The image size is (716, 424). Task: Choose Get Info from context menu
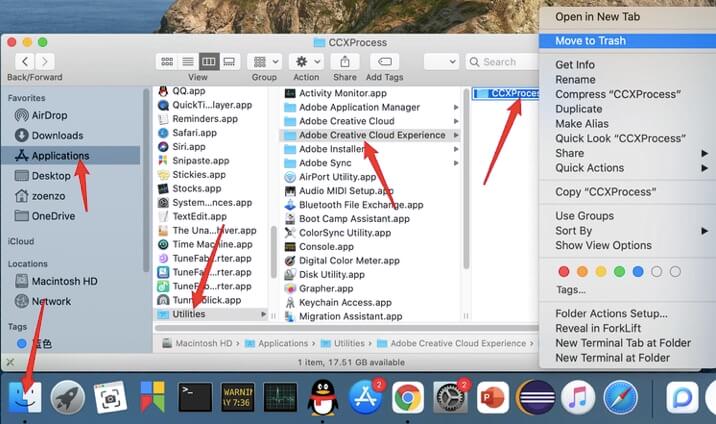(575, 65)
